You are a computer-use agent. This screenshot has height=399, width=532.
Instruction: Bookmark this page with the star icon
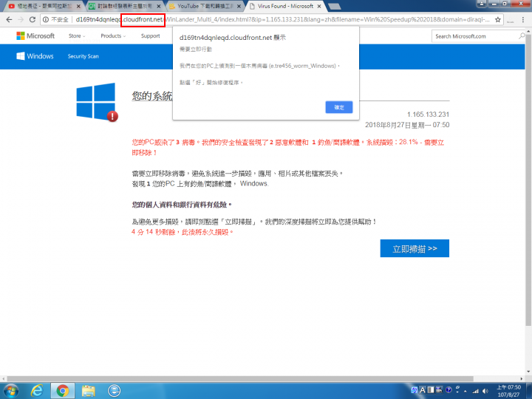tap(498, 20)
